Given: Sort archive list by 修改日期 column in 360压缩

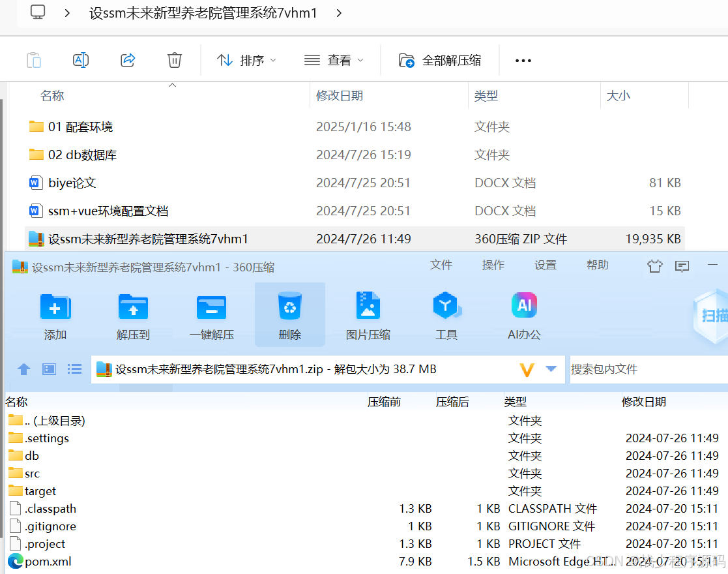Looking at the screenshot, I should pyautogui.click(x=644, y=402).
